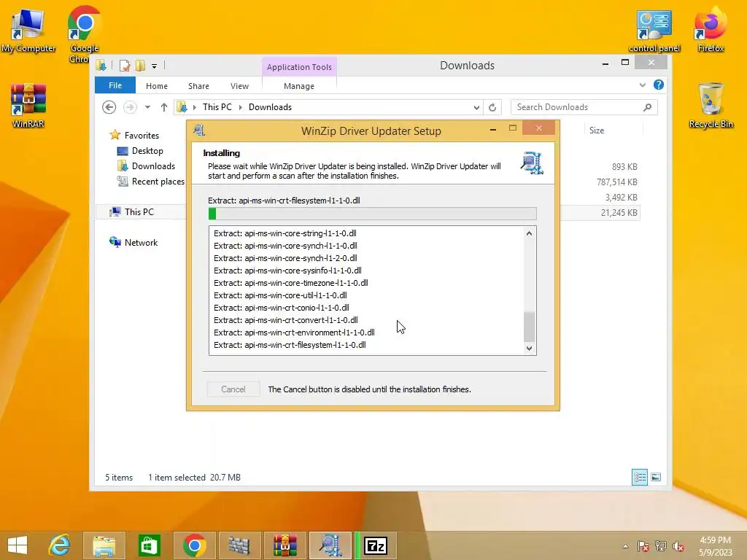Click Downloads in the address bar

(x=270, y=107)
